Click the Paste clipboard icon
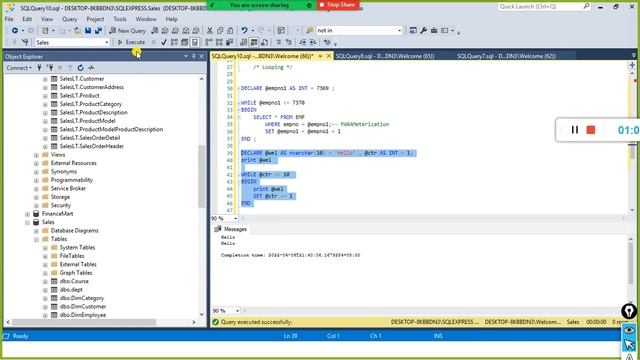 [x=230, y=31]
